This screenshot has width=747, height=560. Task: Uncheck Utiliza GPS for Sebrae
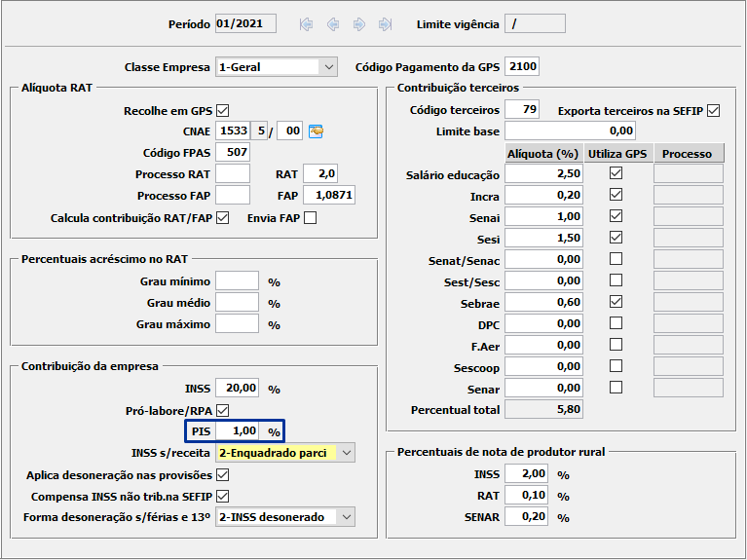coord(616,302)
